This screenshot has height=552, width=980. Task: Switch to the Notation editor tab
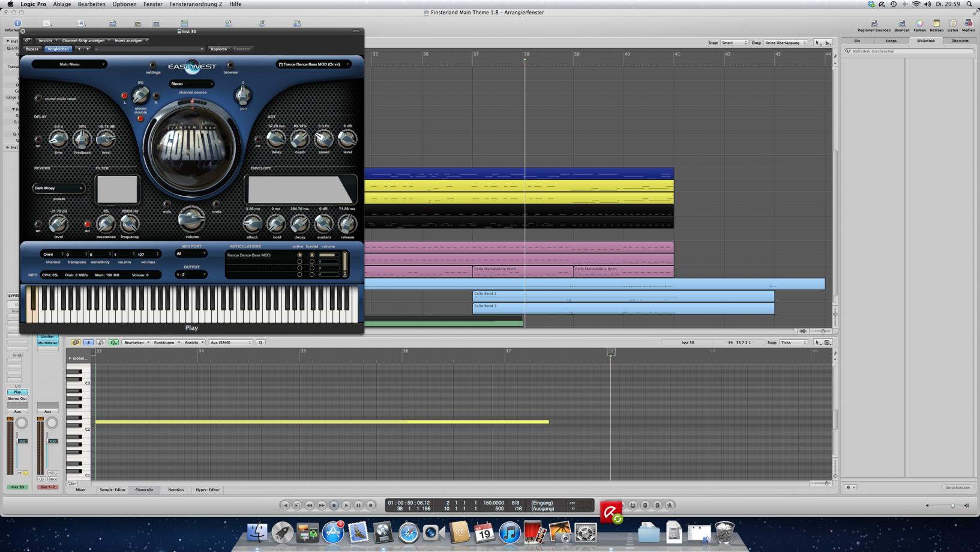click(x=176, y=490)
